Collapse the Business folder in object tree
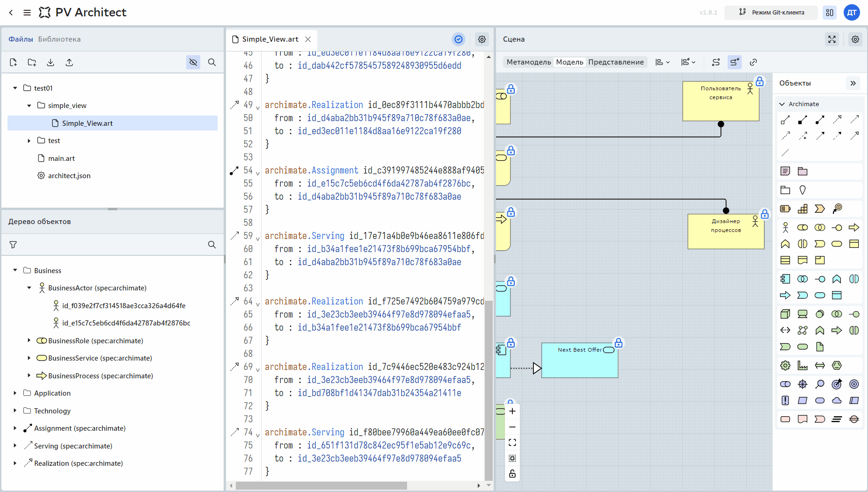The image size is (868, 492). (15, 270)
